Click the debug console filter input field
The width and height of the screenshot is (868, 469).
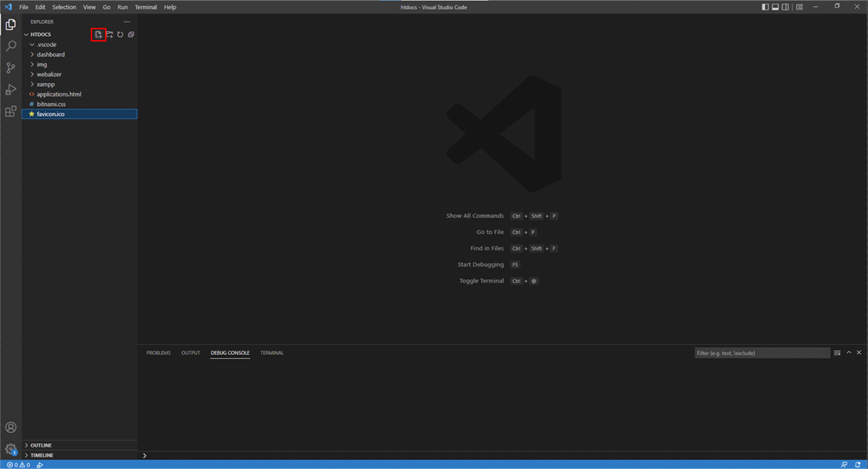[762, 353]
